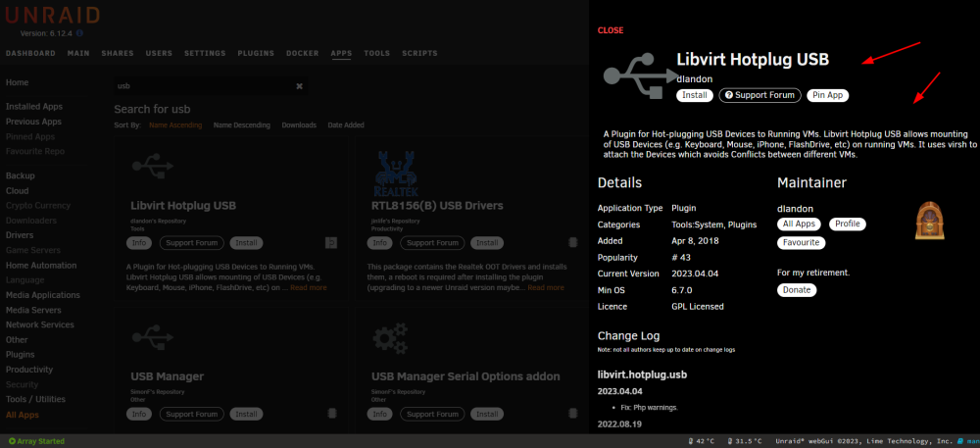Select the Cloud category
Screen dimensions: 980x448
tap(18, 190)
